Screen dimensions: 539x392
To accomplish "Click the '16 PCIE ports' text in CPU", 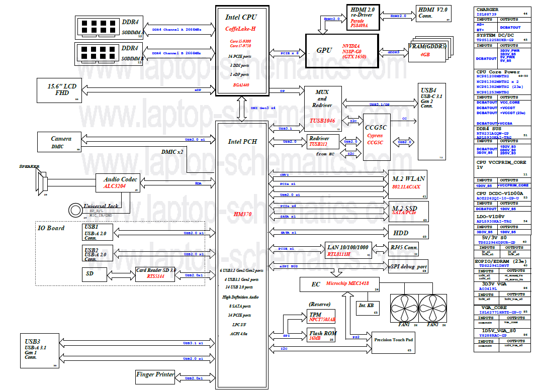I will pyautogui.click(x=240, y=56).
